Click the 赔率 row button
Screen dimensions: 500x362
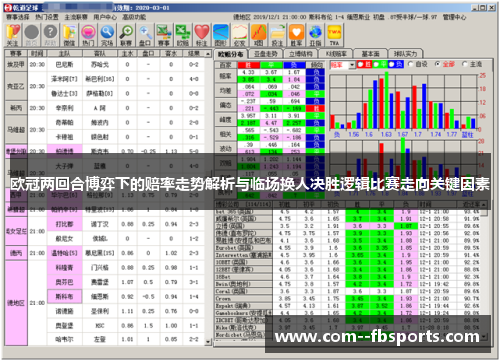226,76
